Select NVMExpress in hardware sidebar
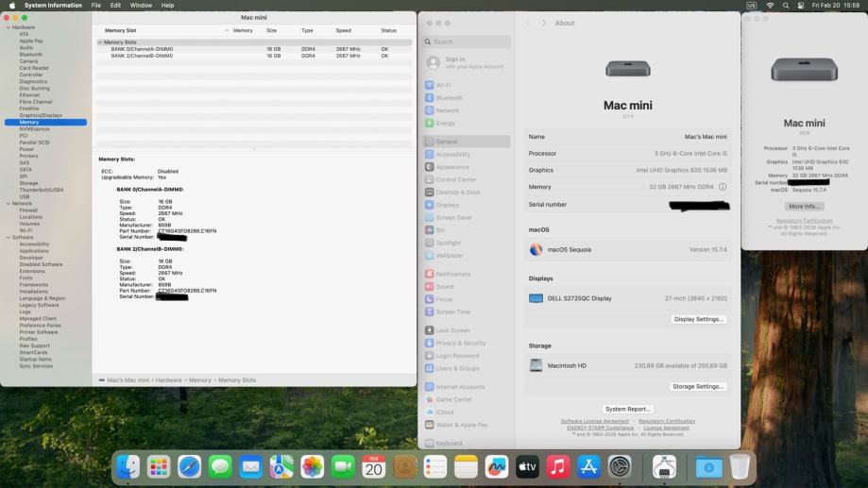Image resolution: width=868 pixels, height=488 pixels. click(34, 129)
